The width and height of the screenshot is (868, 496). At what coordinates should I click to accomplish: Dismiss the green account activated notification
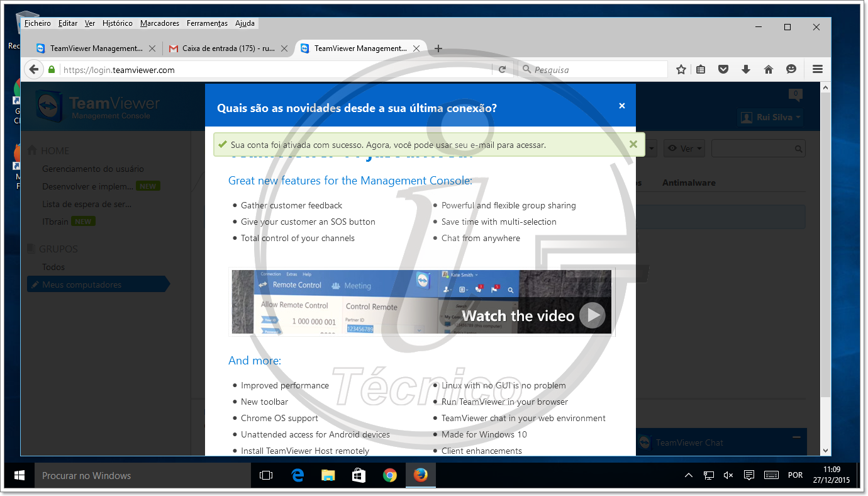633,144
